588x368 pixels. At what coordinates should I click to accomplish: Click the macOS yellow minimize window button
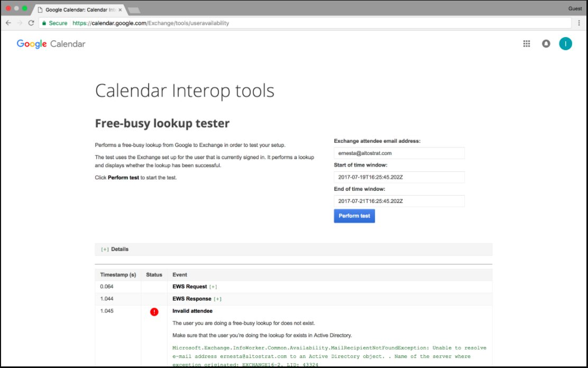pyautogui.click(x=16, y=8)
